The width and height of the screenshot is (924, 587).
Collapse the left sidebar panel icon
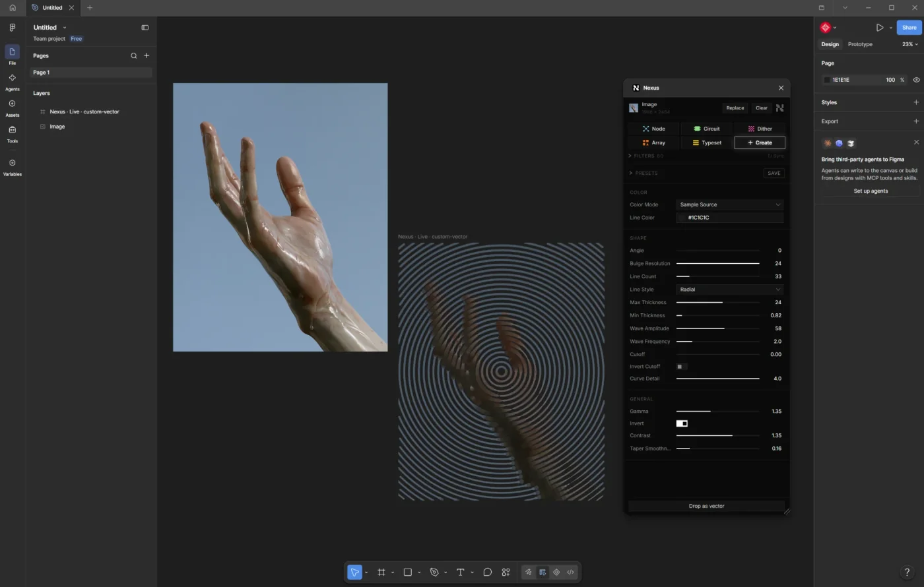(145, 28)
